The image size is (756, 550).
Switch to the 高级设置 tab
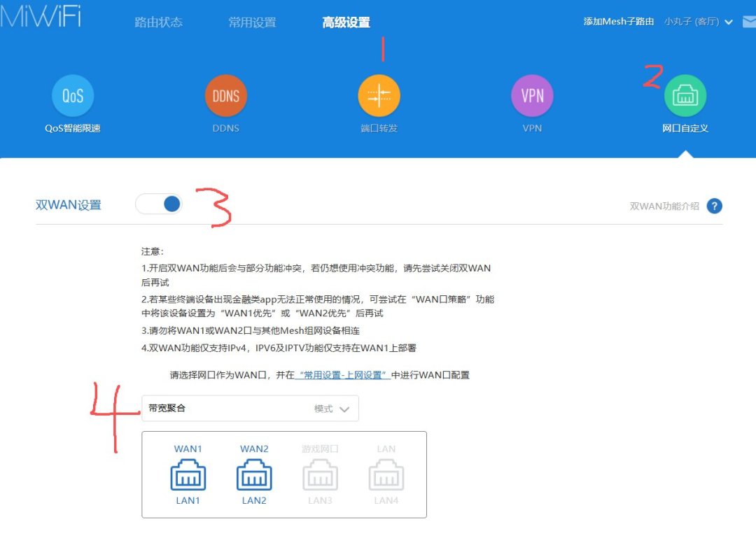346,22
